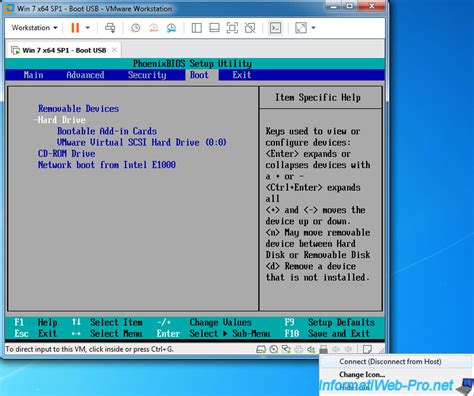This screenshot has height=396, width=474.
Task: Select Bootable Add-in Cards entry
Action: 107,131
